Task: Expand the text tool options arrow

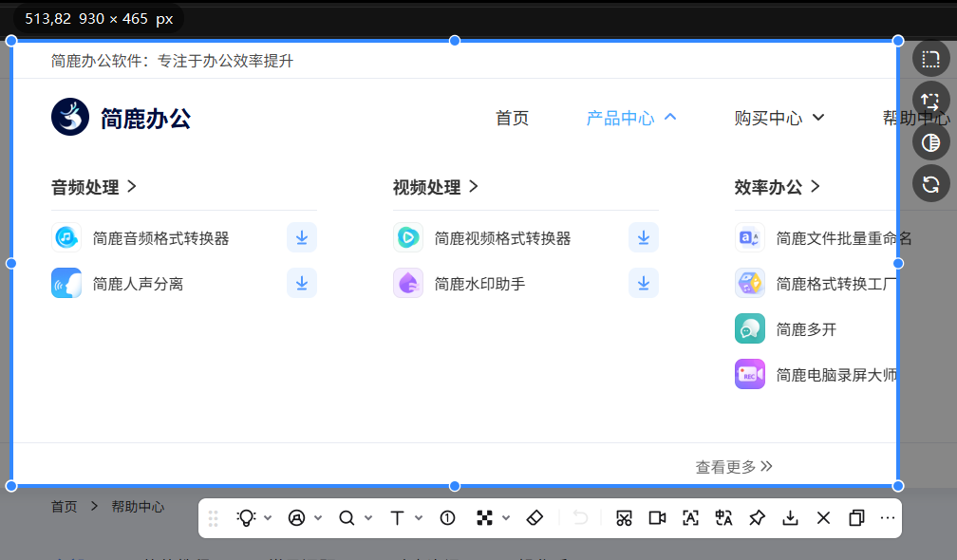Action: tap(419, 518)
